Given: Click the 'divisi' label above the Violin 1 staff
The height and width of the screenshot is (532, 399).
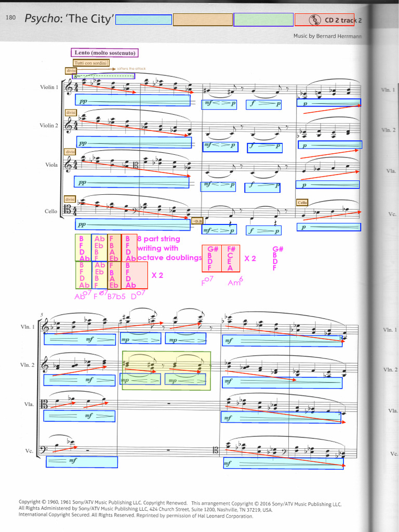Looking at the screenshot, I should tap(71, 71).
